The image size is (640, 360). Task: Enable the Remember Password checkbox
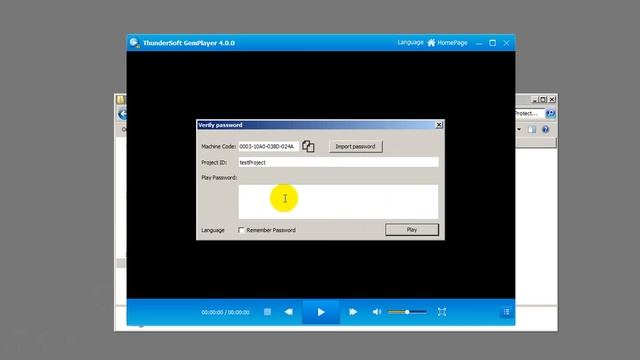pyautogui.click(x=241, y=230)
